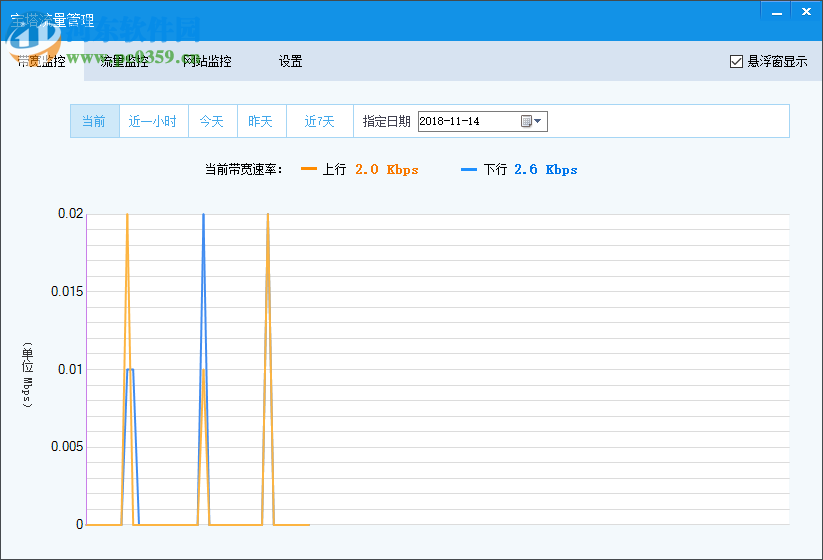Click the upload rate value 2.0 Kbps

[387, 170]
